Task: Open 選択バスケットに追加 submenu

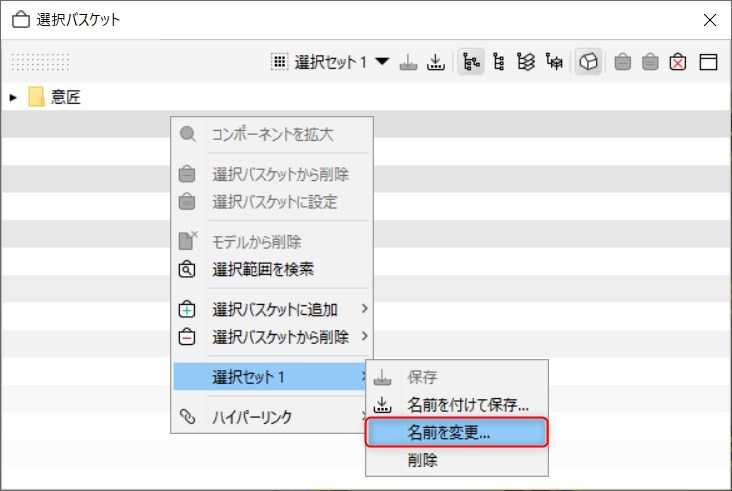Action: (x=273, y=309)
